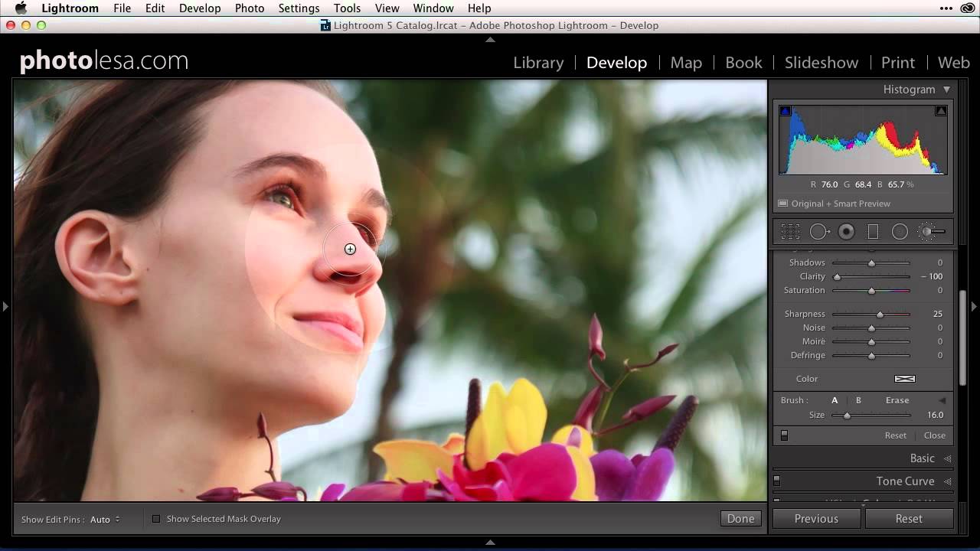Select the Spot Removal tool
This screenshot has width=980, height=551.
(x=818, y=231)
